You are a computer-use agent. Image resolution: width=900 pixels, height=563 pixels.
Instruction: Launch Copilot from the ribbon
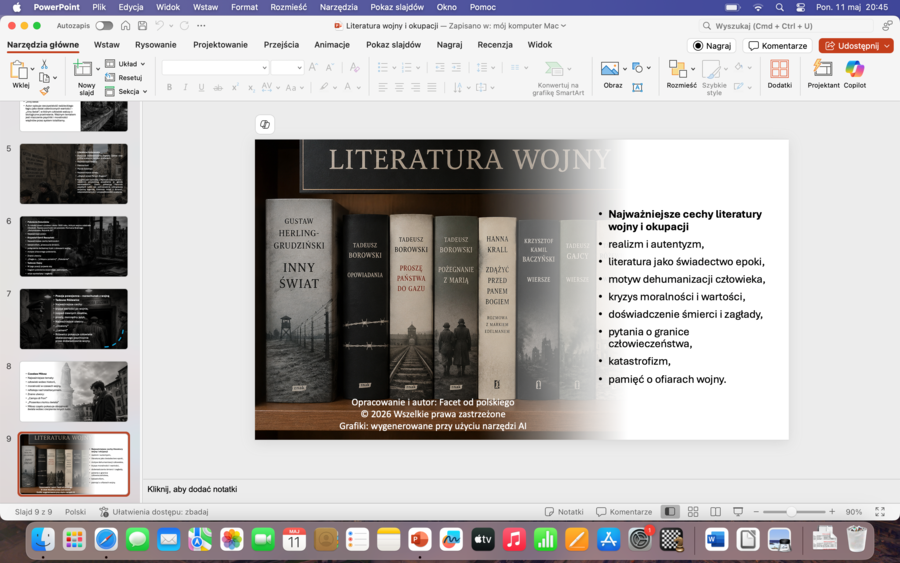tap(855, 69)
